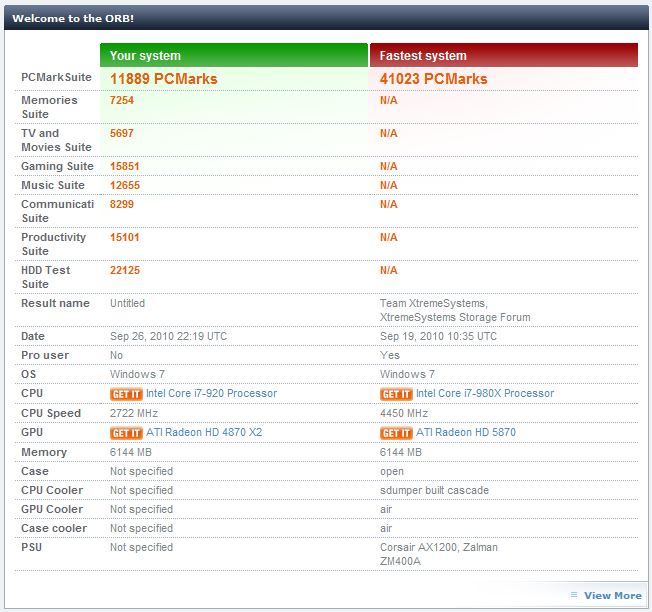Screen dimensions: 652x612
Task: Click N/A in the HDD Test Suite row
Action: coord(388,270)
